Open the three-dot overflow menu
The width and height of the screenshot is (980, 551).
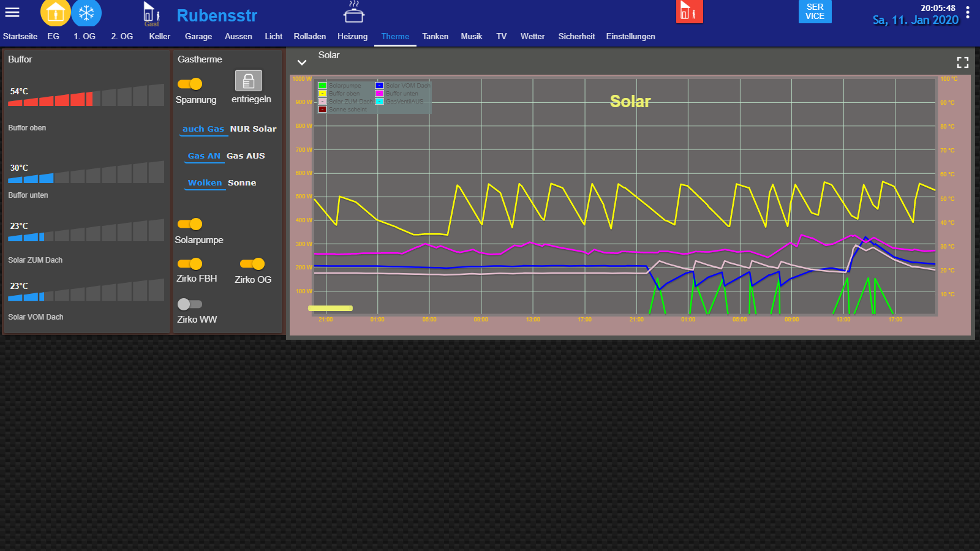pyautogui.click(x=968, y=12)
